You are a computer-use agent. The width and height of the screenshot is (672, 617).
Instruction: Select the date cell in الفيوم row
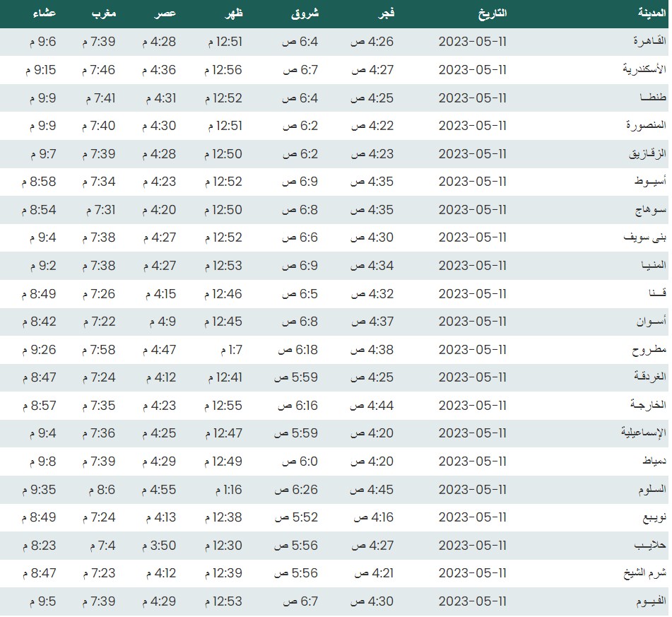click(x=473, y=601)
